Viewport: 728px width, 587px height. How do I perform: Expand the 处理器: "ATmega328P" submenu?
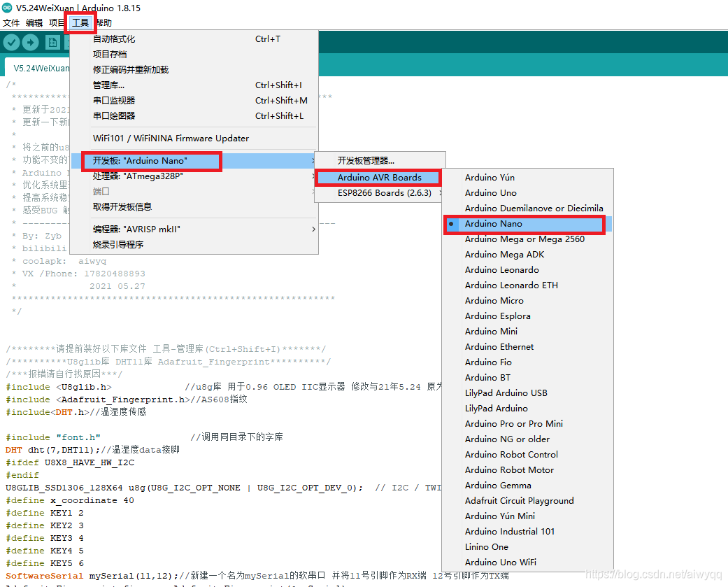point(194,176)
